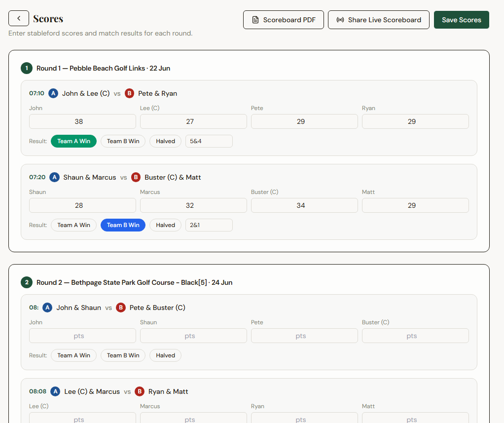The height and width of the screenshot is (423, 504).
Task: Mark John & Shaun match as Halved
Action: point(166,355)
